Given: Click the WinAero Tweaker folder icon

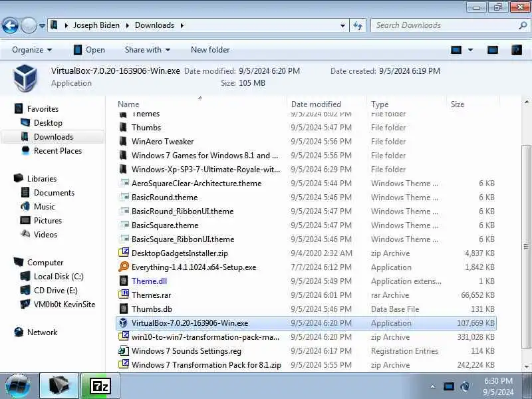Looking at the screenshot, I should [x=123, y=142].
